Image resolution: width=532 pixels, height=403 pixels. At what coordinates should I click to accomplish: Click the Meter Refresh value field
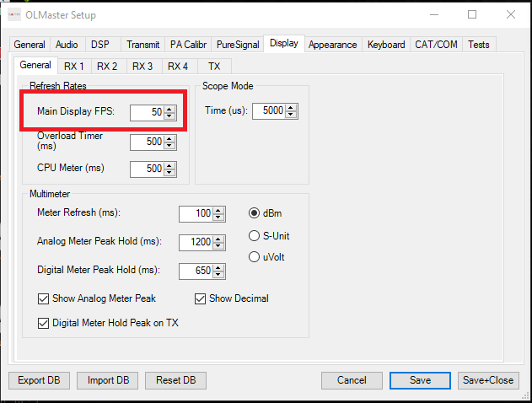pos(196,213)
